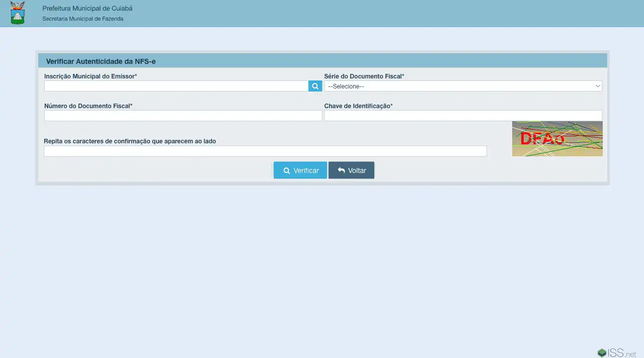Click the Chave de Identificação label
The height and width of the screenshot is (358, 644).
click(358, 106)
